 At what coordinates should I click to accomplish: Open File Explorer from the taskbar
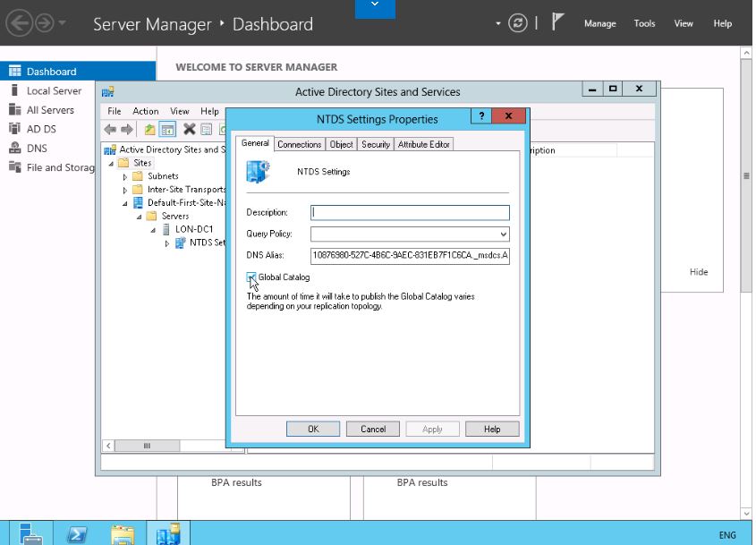[x=123, y=533]
